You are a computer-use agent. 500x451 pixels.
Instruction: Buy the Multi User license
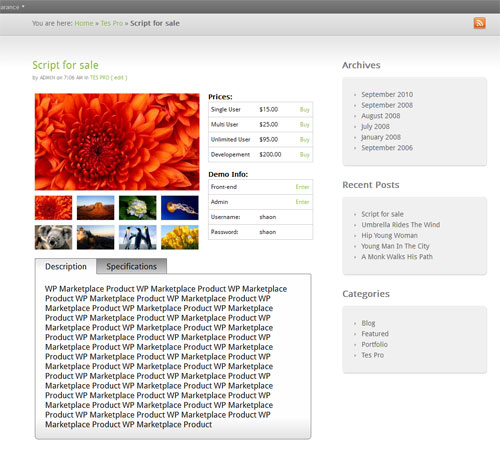[304, 125]
